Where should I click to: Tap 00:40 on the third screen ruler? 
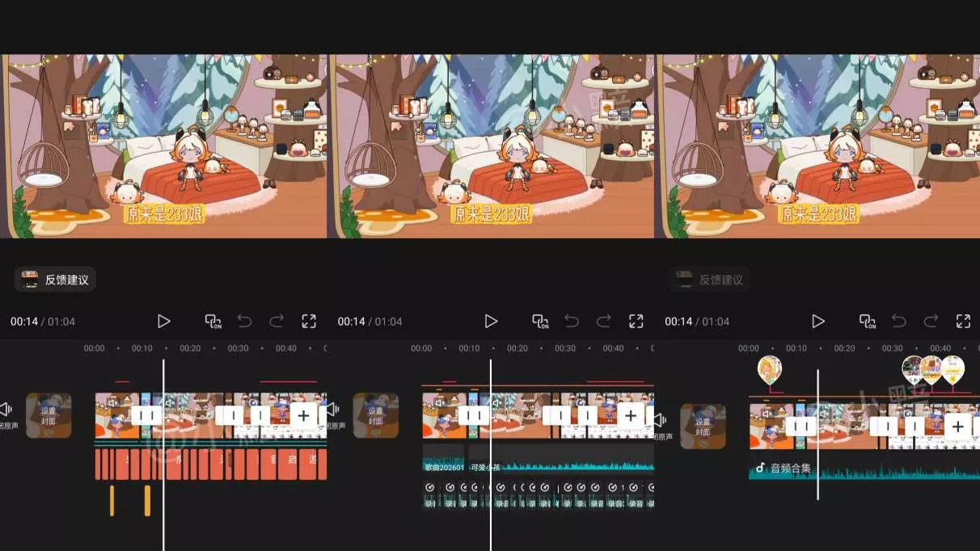(940, 348)
